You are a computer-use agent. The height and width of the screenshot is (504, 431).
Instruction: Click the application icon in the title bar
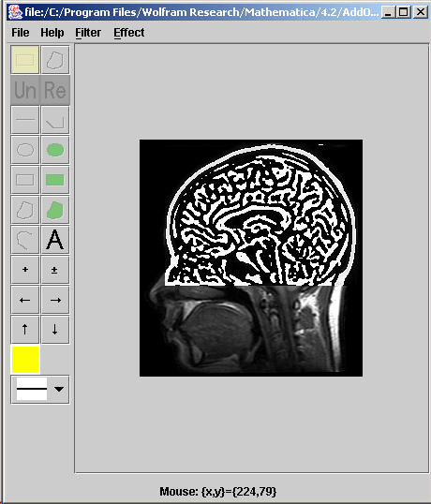click(15, 12)
